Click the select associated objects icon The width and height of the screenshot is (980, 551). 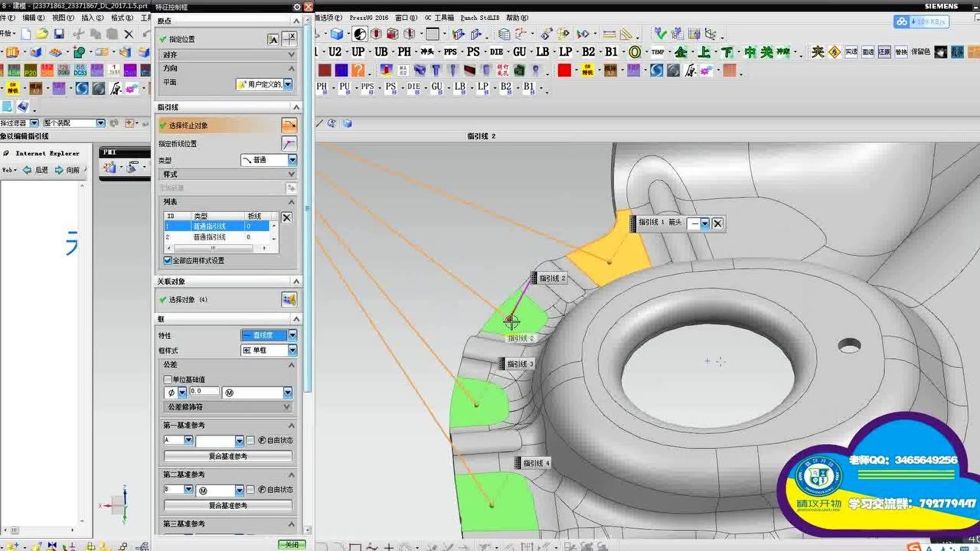289,299
